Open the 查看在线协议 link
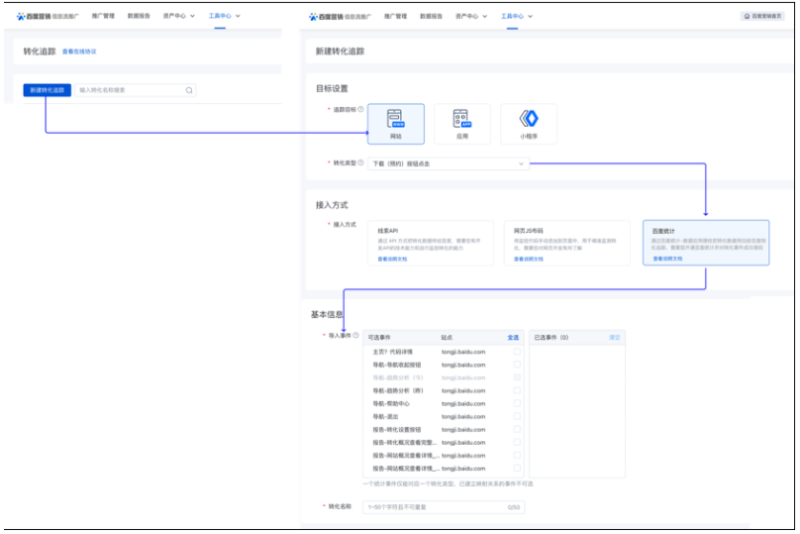The image size is (800, 534). click(79, 52)
